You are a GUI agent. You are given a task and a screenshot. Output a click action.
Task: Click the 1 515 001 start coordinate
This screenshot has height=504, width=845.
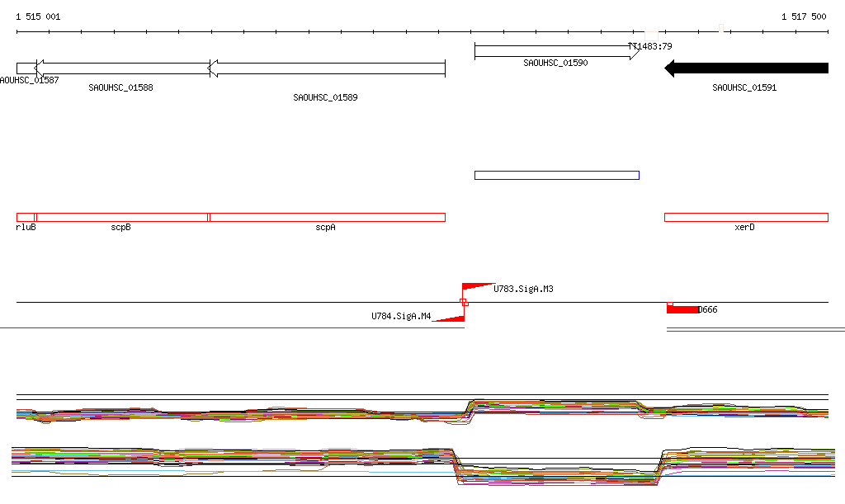click(38, 16)
